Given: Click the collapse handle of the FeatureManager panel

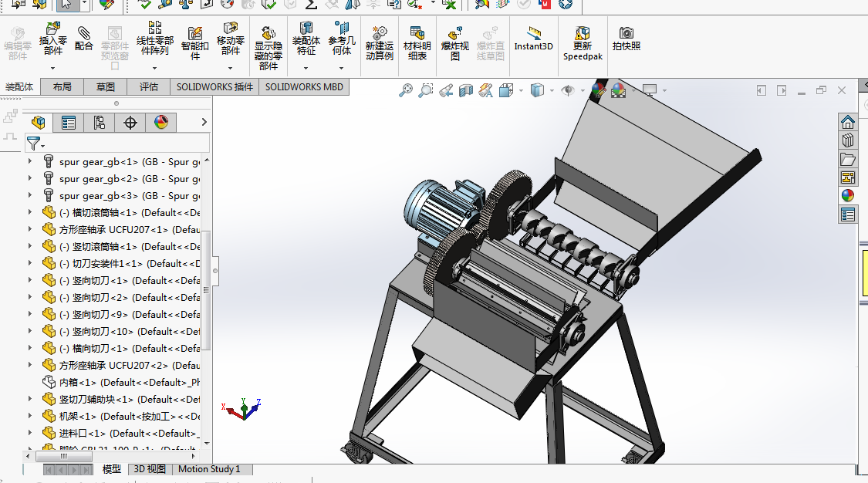Looking at the screenshot, I should pyautogui.click(x=215, y=271).
